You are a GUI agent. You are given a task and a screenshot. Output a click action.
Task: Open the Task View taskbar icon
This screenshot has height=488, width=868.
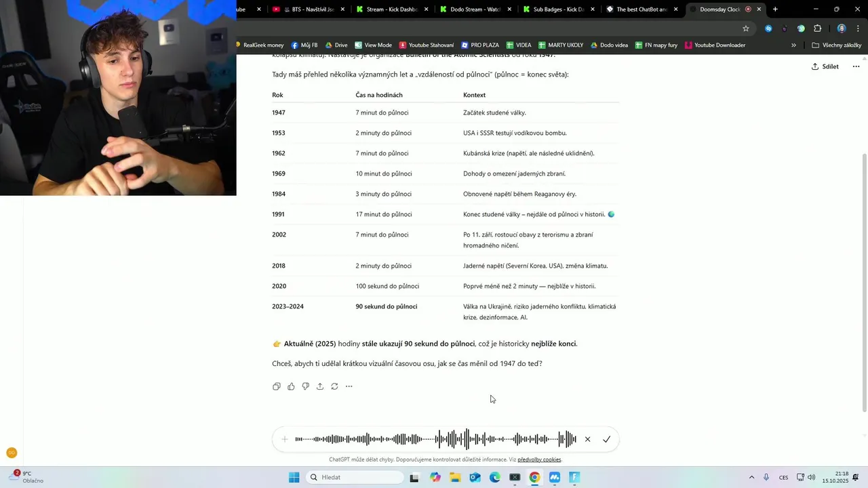[414, 477]
